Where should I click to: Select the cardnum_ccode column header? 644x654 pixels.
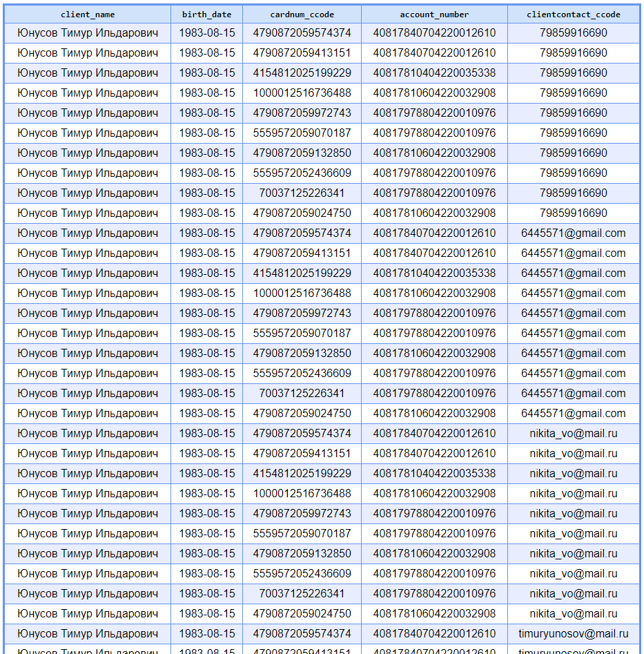[x=302, y=15]
